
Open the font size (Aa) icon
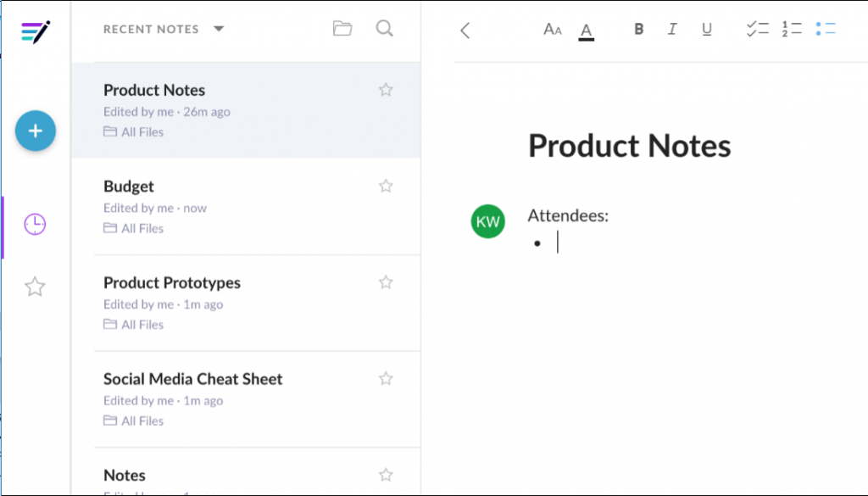point(552,29)
